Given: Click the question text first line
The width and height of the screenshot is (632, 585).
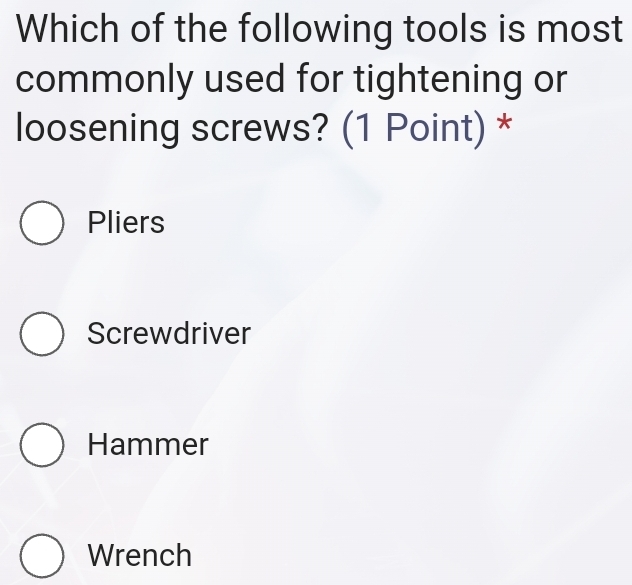Looking at the screenshot, I should click(319, 29).
